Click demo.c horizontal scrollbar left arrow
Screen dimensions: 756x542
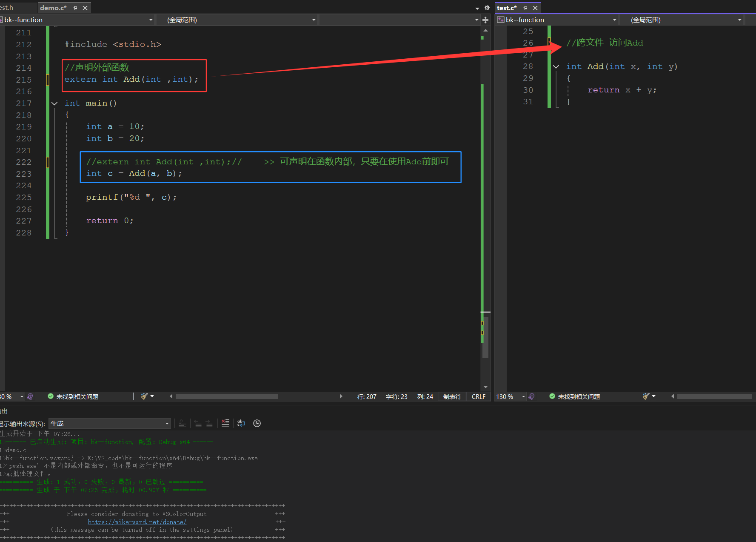pyautogui.click(x=171, y=396)
